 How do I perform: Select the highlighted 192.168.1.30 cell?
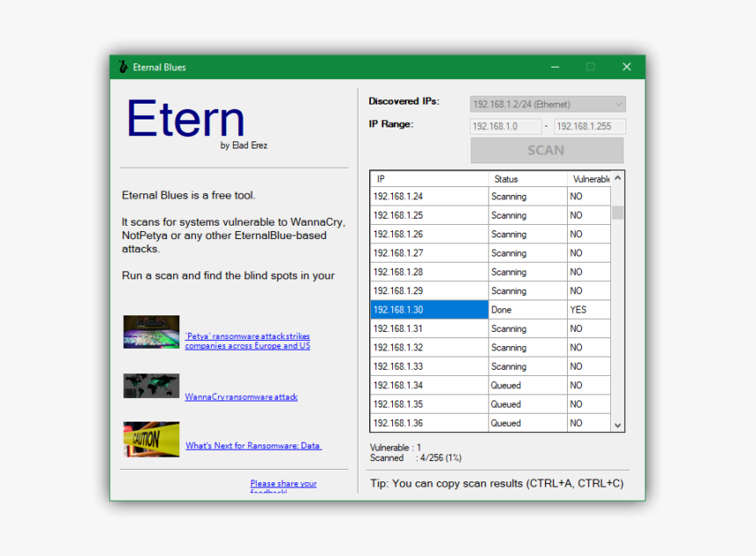429,310
